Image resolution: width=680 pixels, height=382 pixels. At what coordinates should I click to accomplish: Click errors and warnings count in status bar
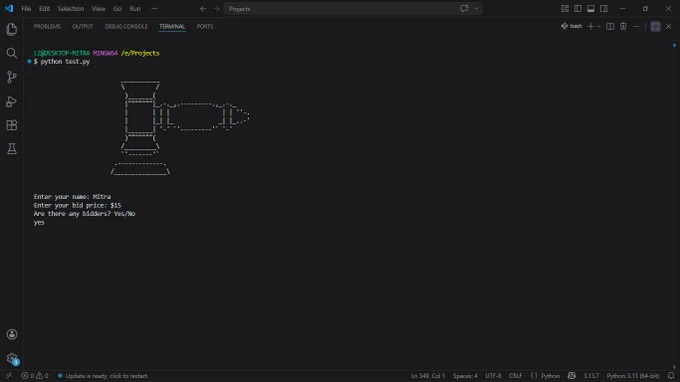(x=35, y=376)
